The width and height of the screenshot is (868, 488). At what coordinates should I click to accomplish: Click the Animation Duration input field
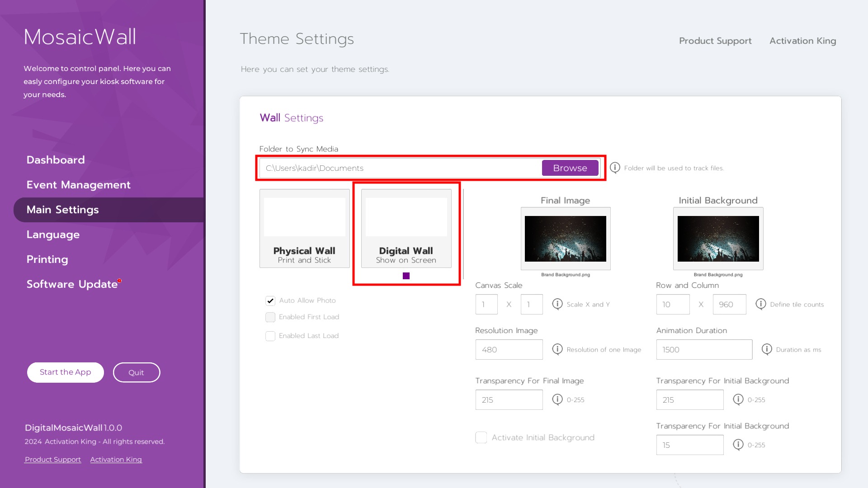pyautogui.click(x=704, y=350)
